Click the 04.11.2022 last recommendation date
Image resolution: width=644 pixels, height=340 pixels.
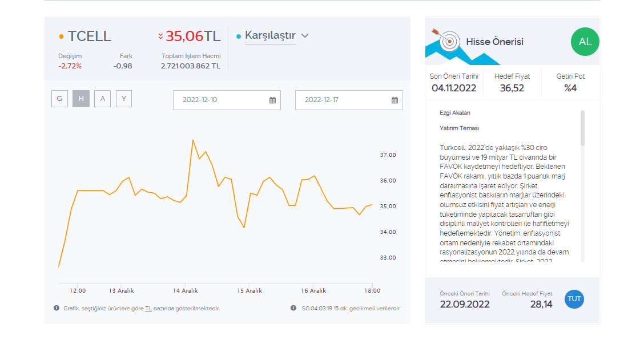click(454, 88)
